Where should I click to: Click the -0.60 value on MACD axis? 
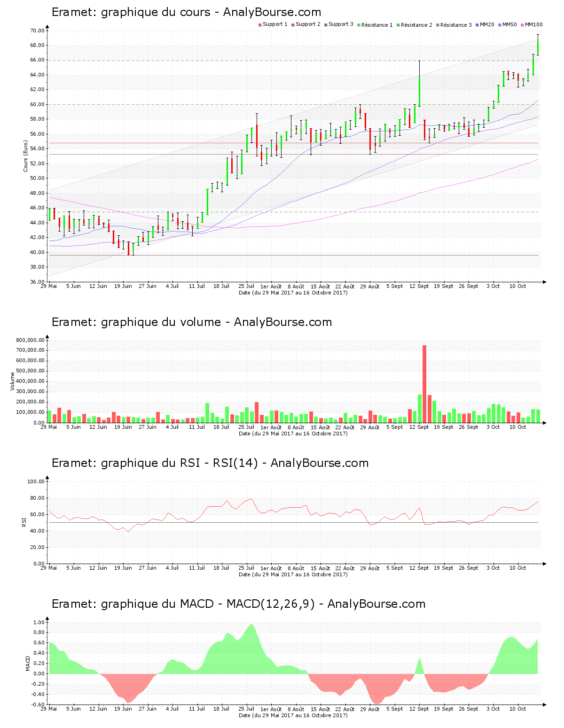click(x=38, y=705)
